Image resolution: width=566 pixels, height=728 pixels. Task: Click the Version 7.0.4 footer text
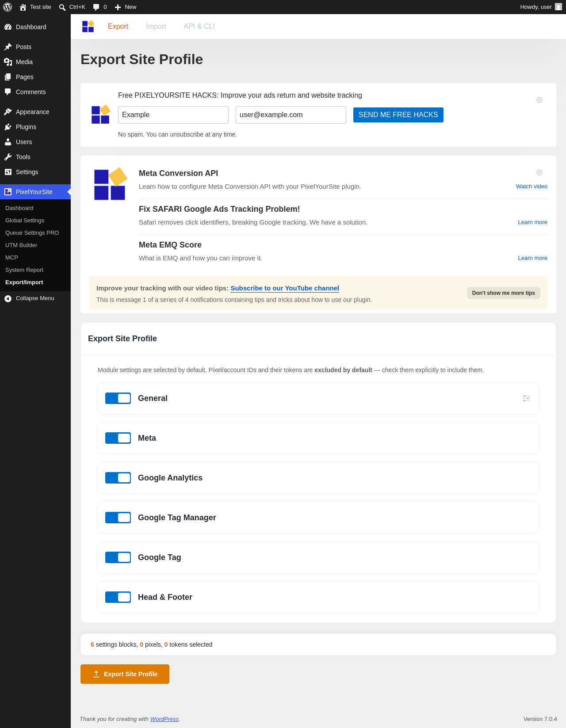click(x=540, y=719)
